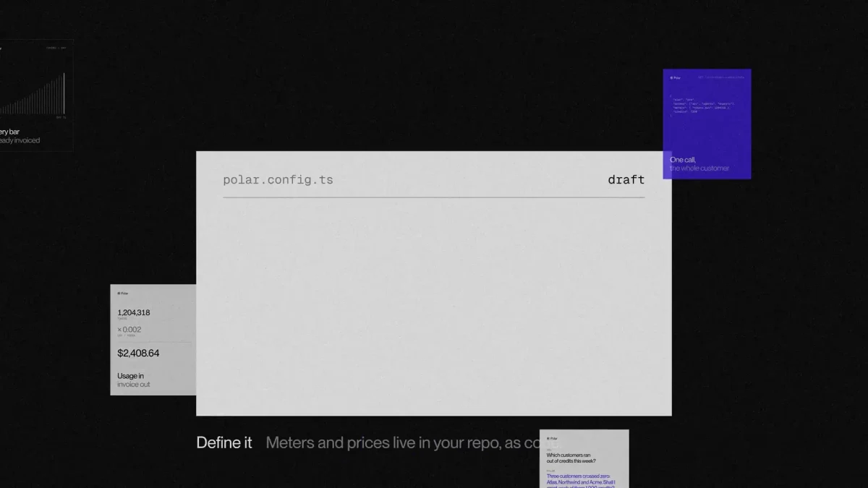Screen dimensions: 868x488
Task: Click the JSON code snippet on blue card
Action: (703, 106)
